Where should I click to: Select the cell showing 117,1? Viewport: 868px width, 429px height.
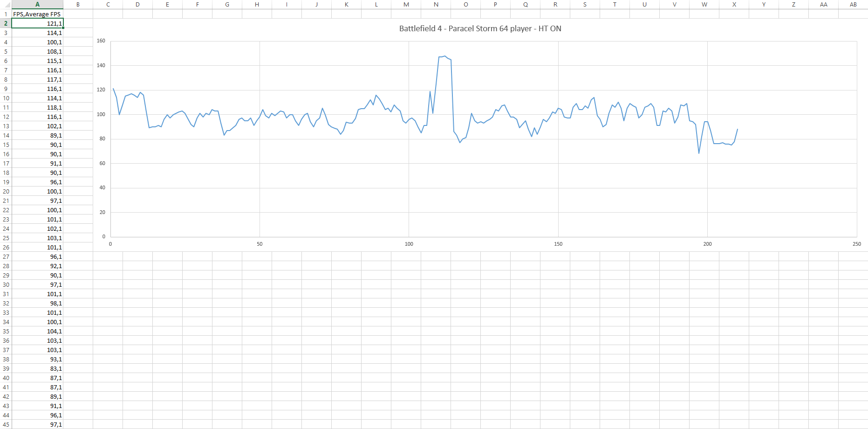click(37, 79)
